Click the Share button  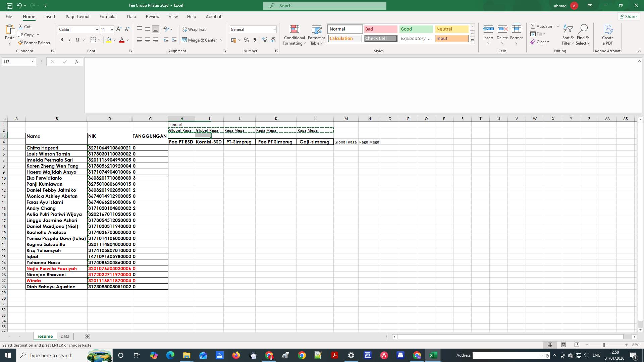(x=628, y=16)
